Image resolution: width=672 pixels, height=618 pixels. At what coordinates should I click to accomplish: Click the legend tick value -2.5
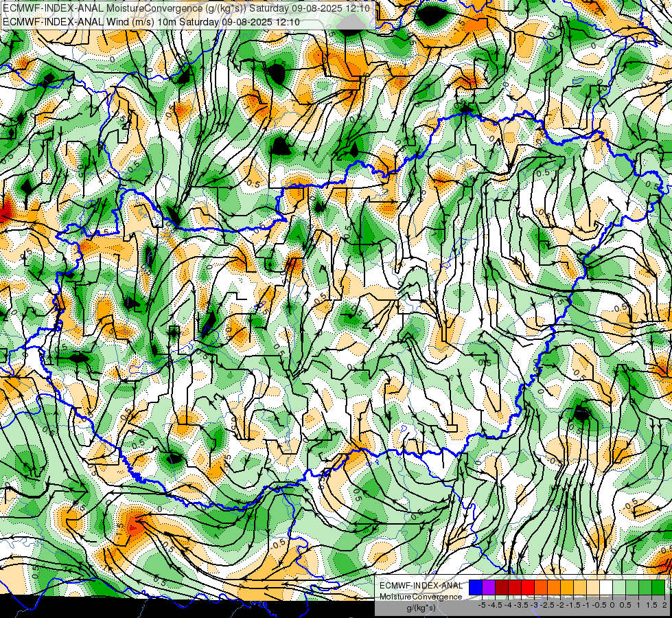pos(547,605)
